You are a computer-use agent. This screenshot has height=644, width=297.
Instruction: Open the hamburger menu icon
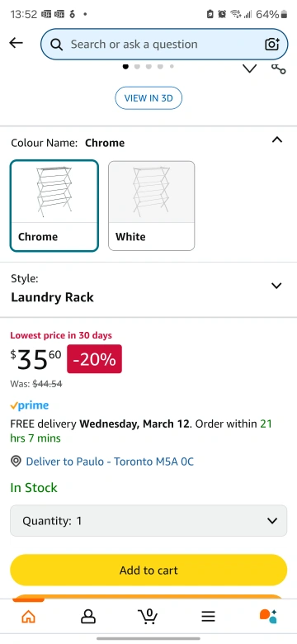click(209, 616)
